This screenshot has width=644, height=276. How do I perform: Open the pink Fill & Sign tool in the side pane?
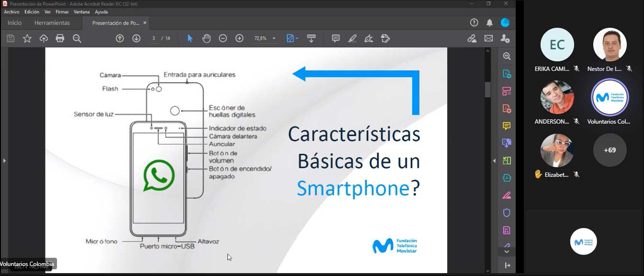507,195
